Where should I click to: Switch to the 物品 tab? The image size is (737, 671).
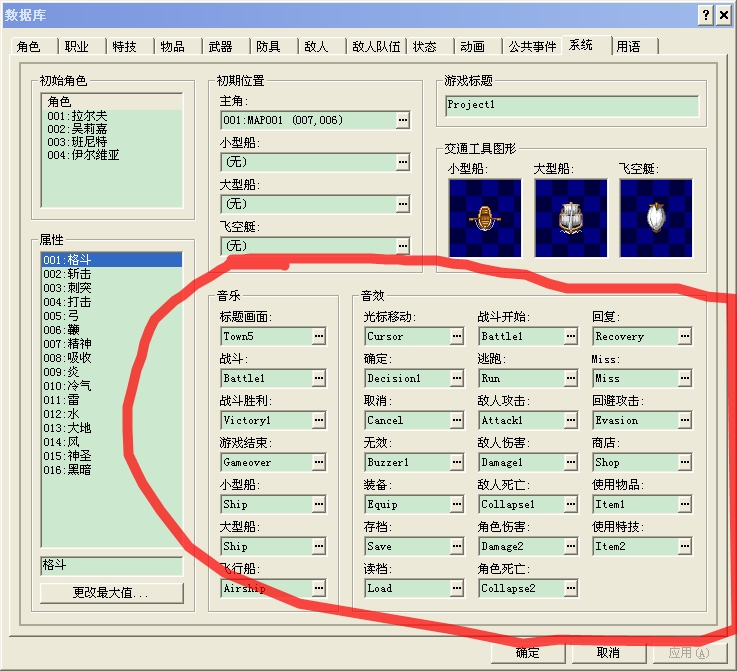[x=178, y=46]
